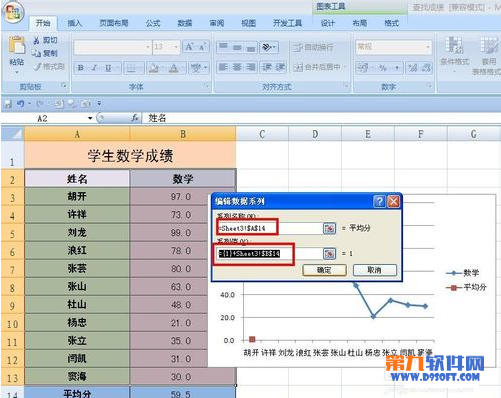The width and height of the screenshot is (501, 398).
Task: Click the cell borders icon
Action: [131, 68]
